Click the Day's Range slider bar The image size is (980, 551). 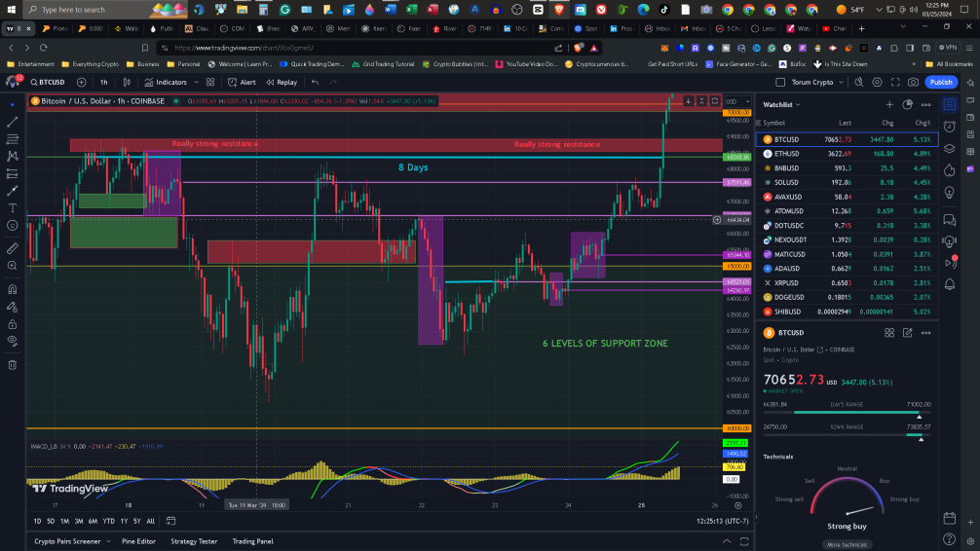point(847,413)
